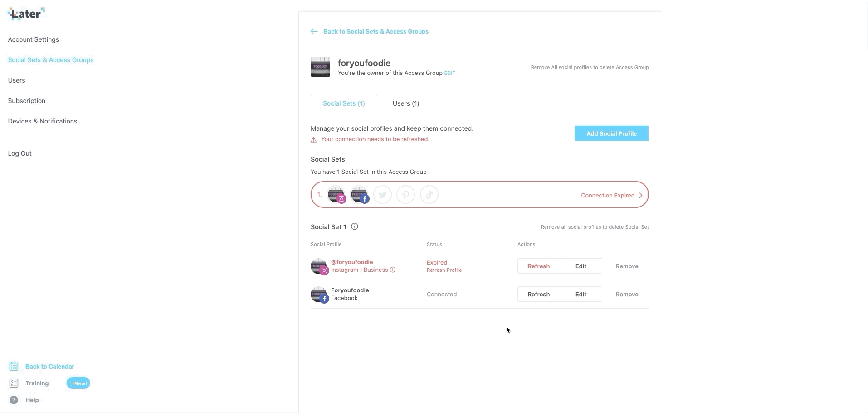The image size is (868, 413).
Task: Click 'Your connection needs to be refreshed' message
Action: pyautogui.click(x=375, y=139)
